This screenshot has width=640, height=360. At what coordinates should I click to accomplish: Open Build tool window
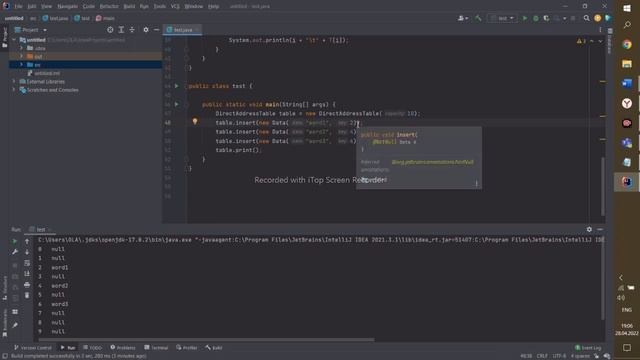click(x=214, y=348)
